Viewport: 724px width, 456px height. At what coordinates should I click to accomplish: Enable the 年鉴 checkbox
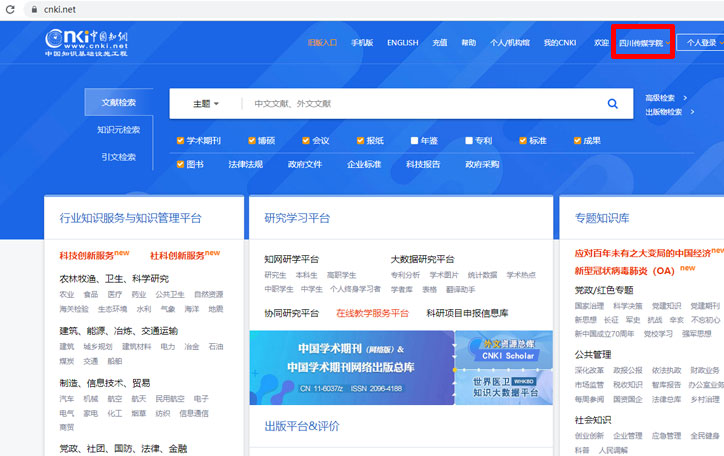point(411,141)
